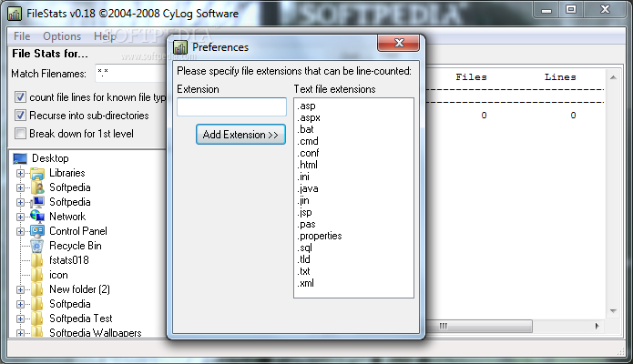This screenshot has width=633, height=364.
Task: Expand the Libraries tree node
Action: 20,174
